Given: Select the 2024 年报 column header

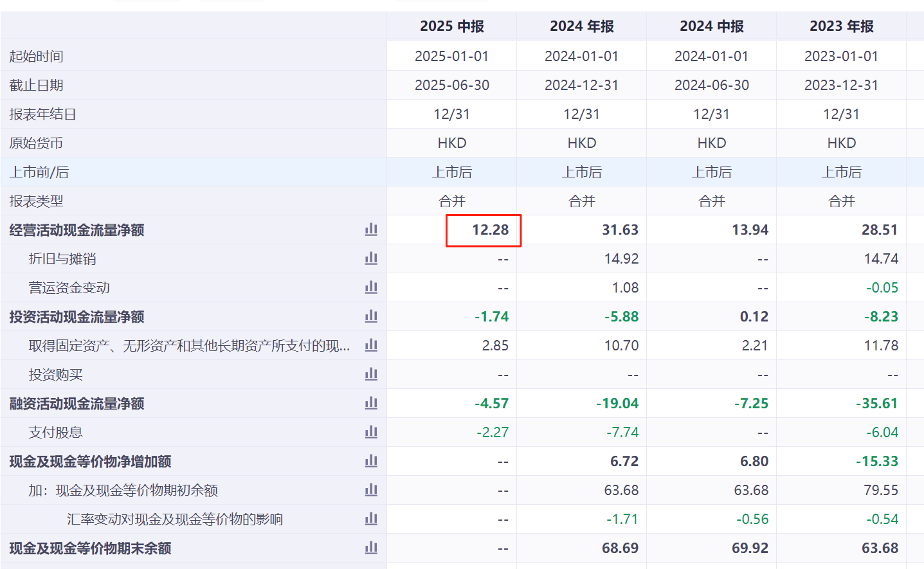Looking at the screenshot, I should click(x=581, y=26).
